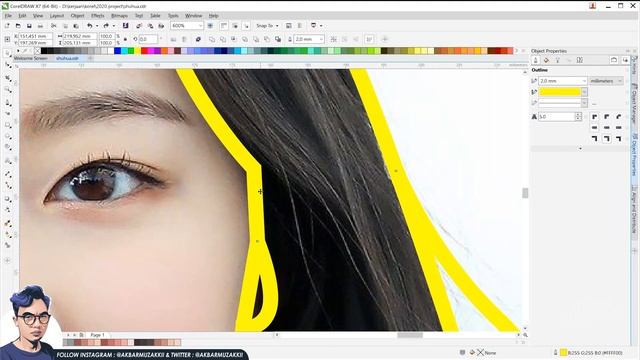The height and width of the screenshot is (360, 640).
Task: Select the mitered corners option
Action: [595, 117]
